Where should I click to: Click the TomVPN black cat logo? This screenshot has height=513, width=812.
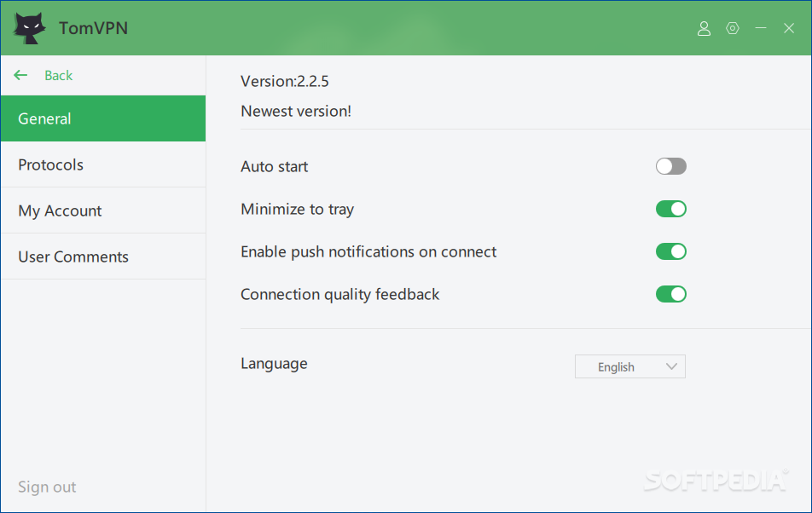29,28
